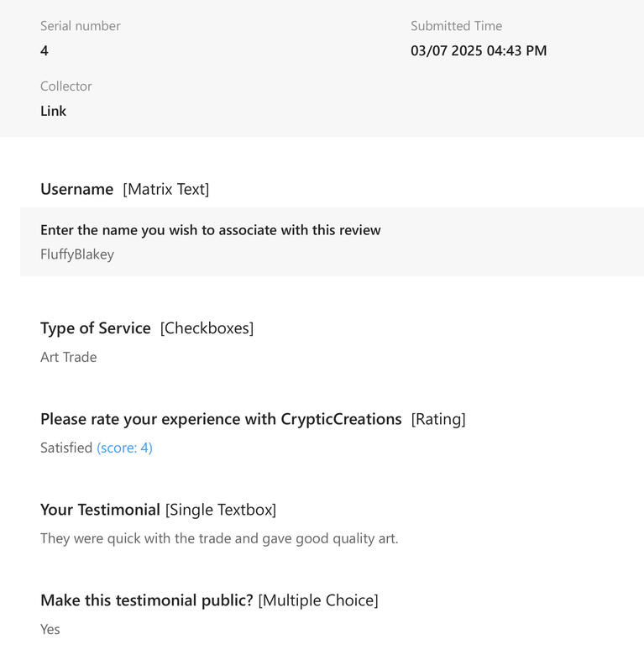Viewport: 644px width, 655px height.
Task: Click the [Single Textbox] type tag
Action: point(221,510)
